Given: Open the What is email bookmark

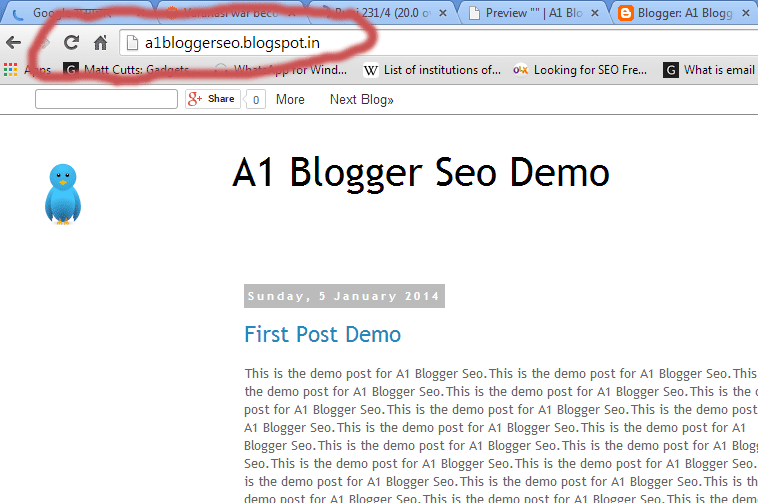Looking at the screenshot, I should click(709, 70).
